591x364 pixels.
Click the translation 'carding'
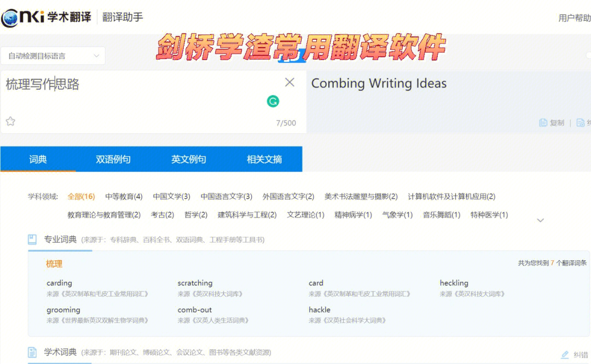59,283
